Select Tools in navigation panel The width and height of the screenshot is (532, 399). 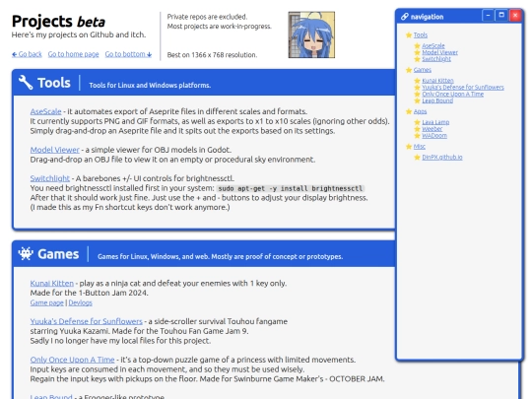tap(421, 34)
